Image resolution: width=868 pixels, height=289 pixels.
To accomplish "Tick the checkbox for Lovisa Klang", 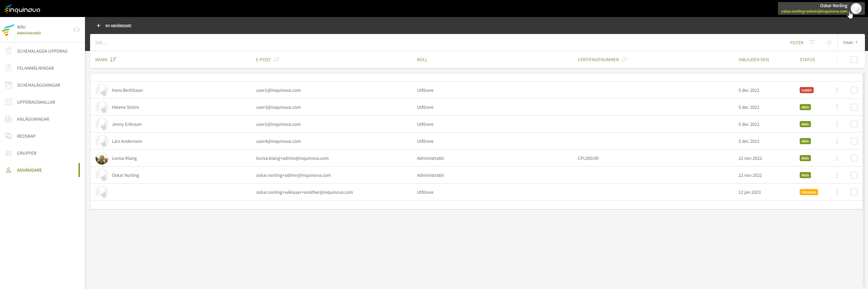I will pos(854,158).
